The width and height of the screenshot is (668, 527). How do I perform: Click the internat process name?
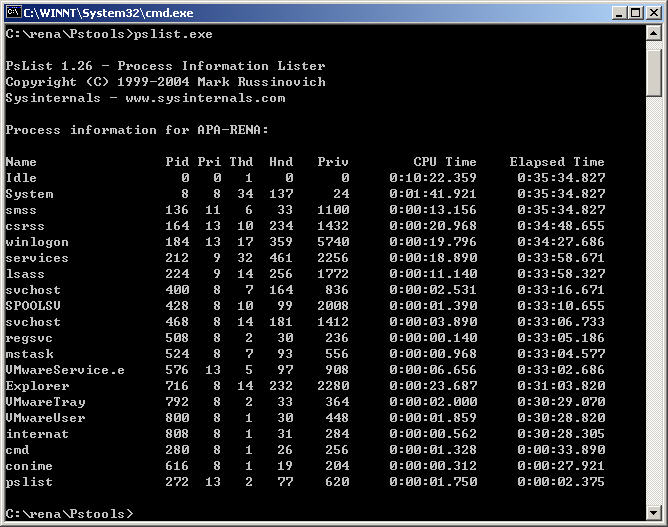pos(37,434)
